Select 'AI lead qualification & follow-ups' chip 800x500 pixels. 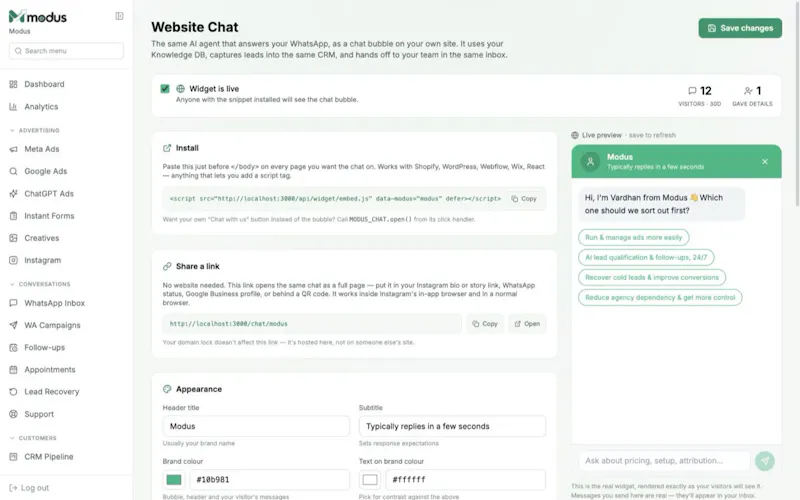(646, 257)
